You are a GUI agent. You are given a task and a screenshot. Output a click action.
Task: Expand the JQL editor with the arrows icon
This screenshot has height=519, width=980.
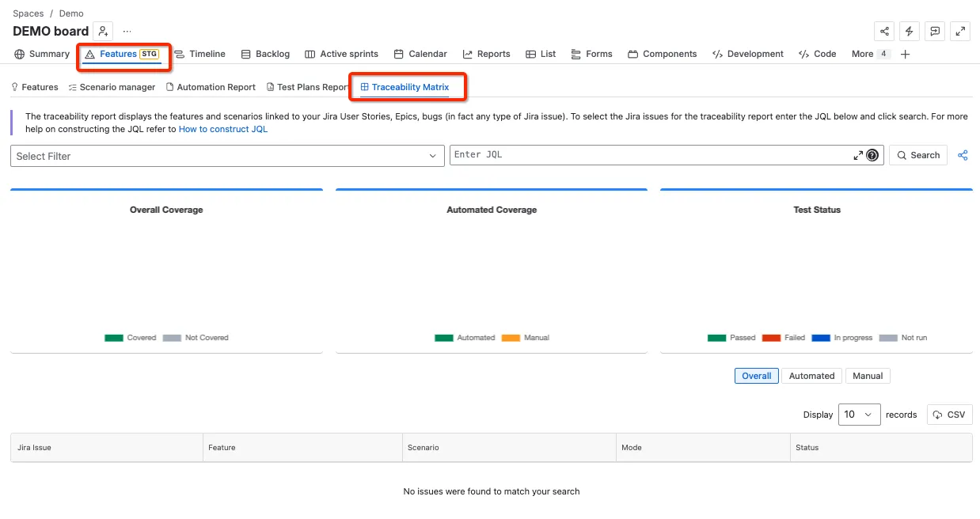858,155
